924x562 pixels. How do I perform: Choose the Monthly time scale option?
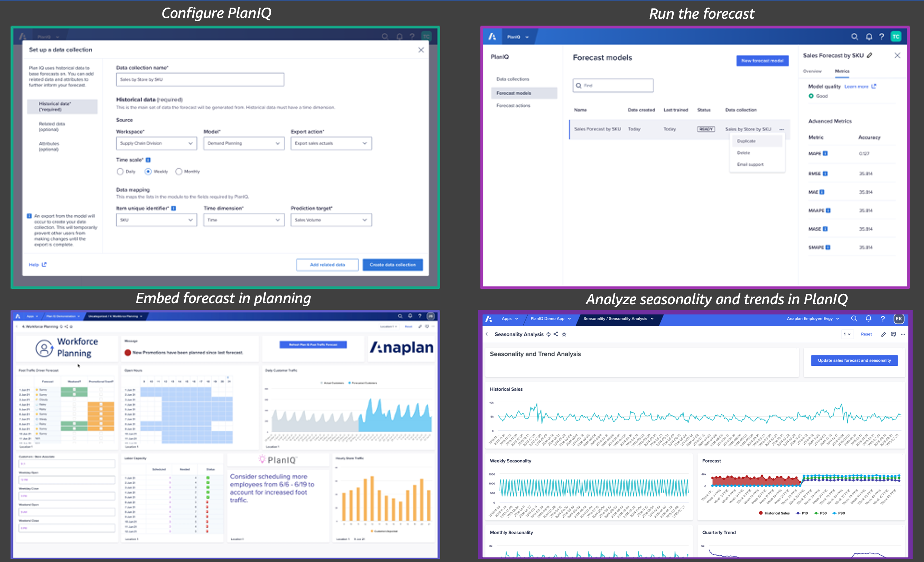pos(179,171)
